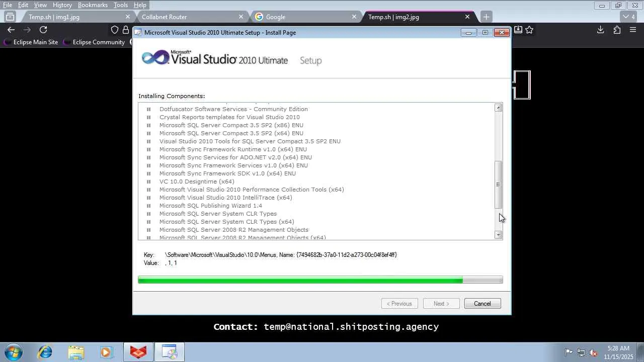The height and width of the screenshot is (362, 644).
Task: Open the Windows Start menu orb
Action: [14, 352]
